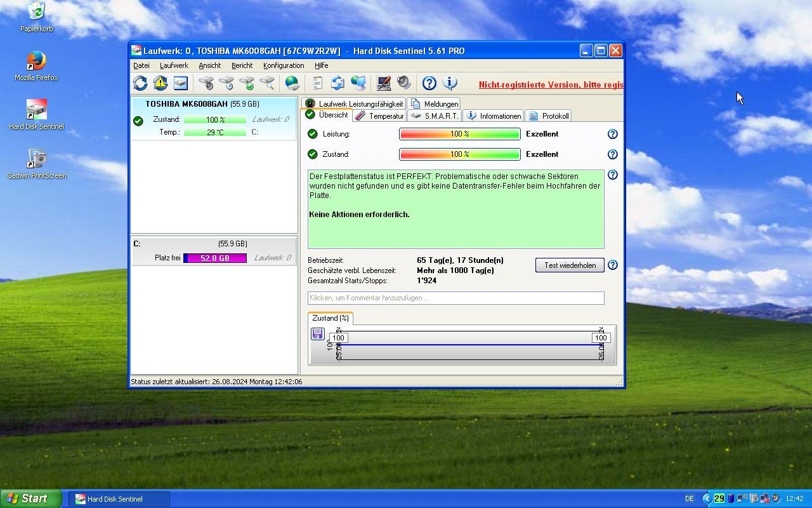Switch to Laufwerk Leistungsfähigkeit tab

(x=354, y=104)
